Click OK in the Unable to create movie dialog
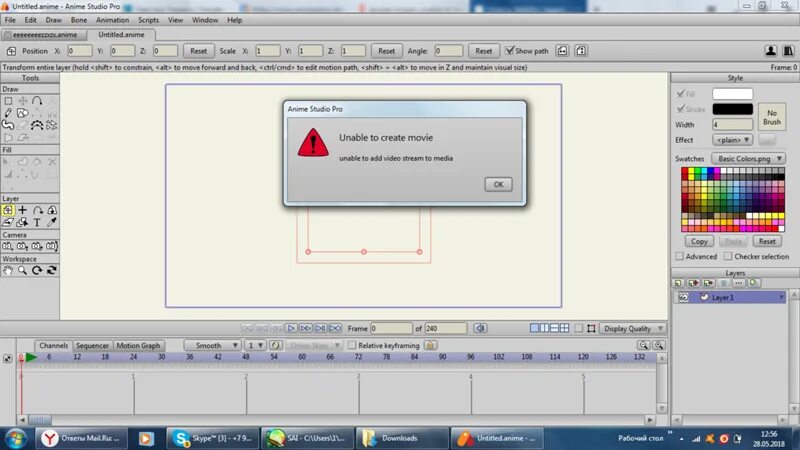Screen dimensions: 800x450 tap(498, 184)
